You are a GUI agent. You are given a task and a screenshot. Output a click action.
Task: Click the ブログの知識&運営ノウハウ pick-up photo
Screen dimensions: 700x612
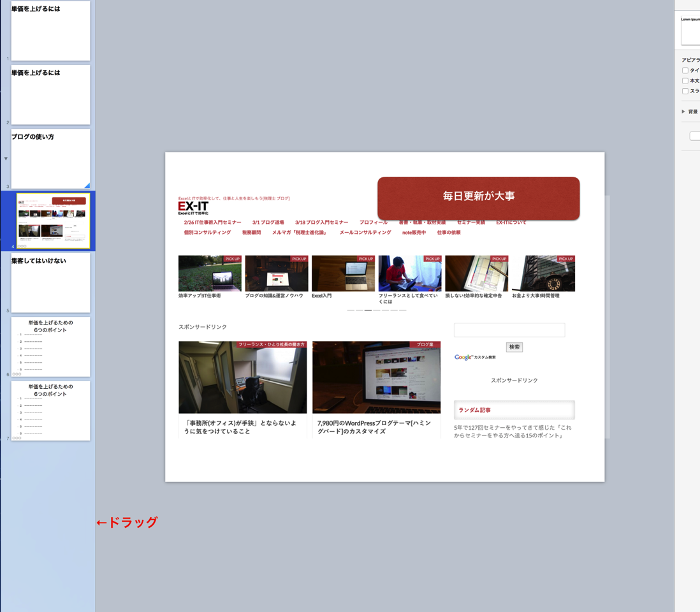click(x=276, y=273)
